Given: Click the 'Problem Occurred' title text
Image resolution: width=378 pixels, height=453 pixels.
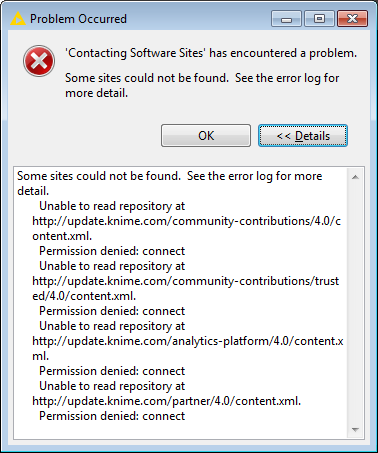Looking at the screenshot, I should (78, 19).
